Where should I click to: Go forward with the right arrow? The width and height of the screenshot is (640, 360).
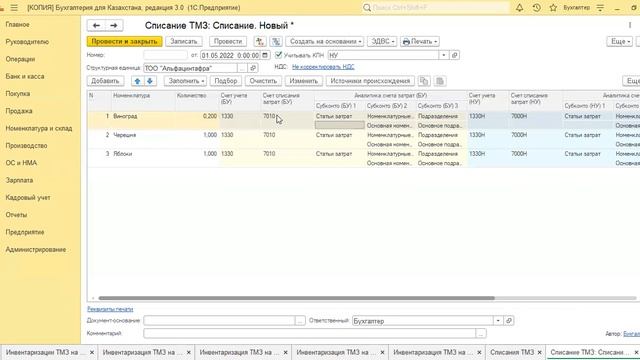114,26
